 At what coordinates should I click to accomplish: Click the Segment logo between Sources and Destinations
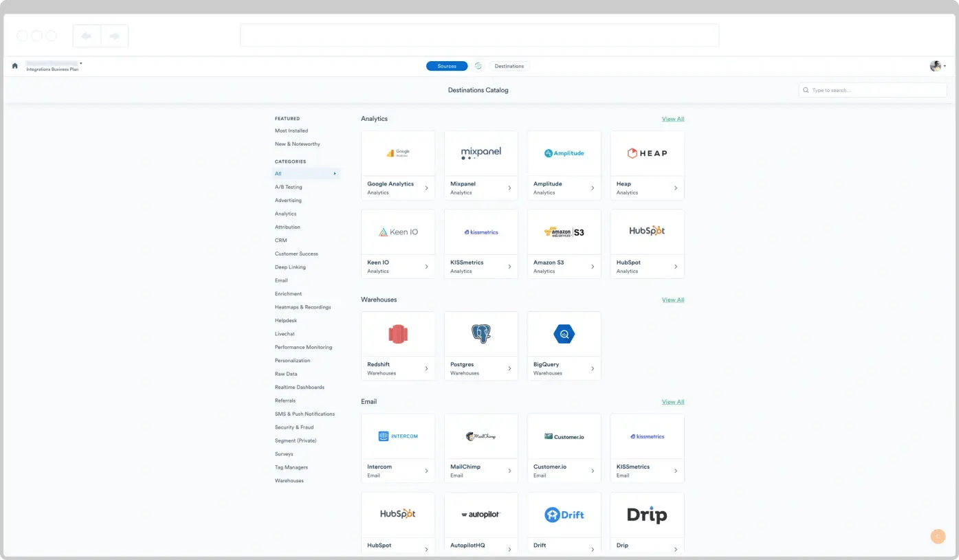point(478,66)
